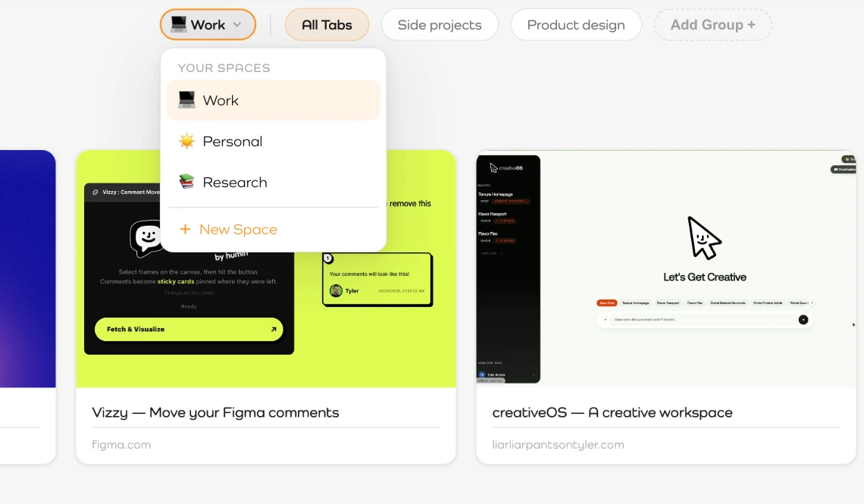This screenshot has height=504, width=864.
Task: Open the creativeOS card thumbnail
Action: [x=666, y=269]
